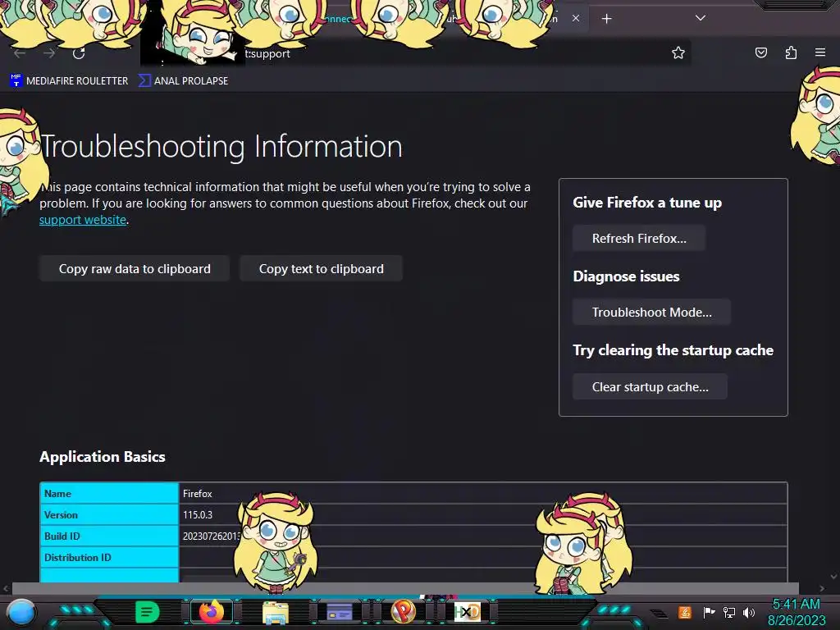Open the second bookmark next to MEDIAFIRE ROULETTER
The image size is (840, 630).
click(183, 81)
